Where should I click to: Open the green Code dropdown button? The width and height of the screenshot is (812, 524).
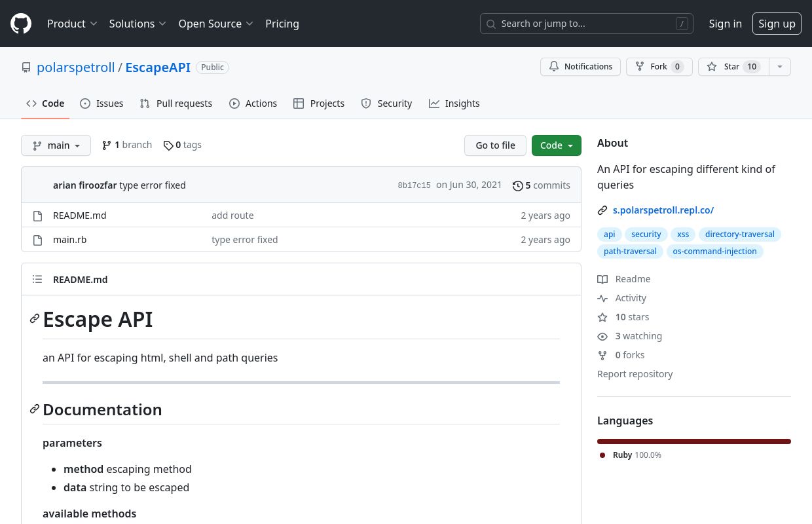click(x=557, y=145)
